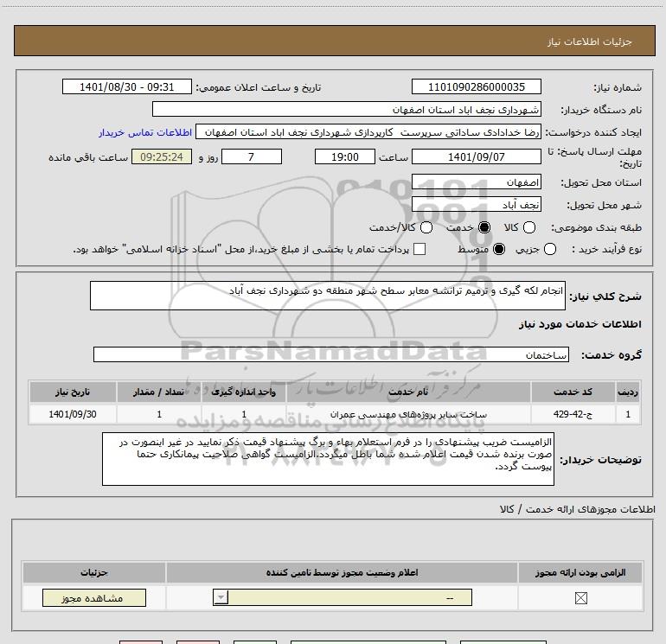
Task: Click the واحد اندازه گیری column header
Action: pyautogui.click(x=244, y=392)
